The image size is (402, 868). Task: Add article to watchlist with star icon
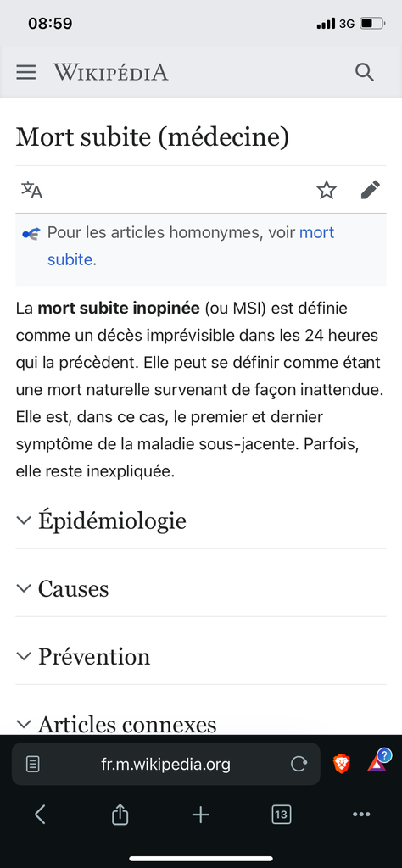[x=327, y=190]
